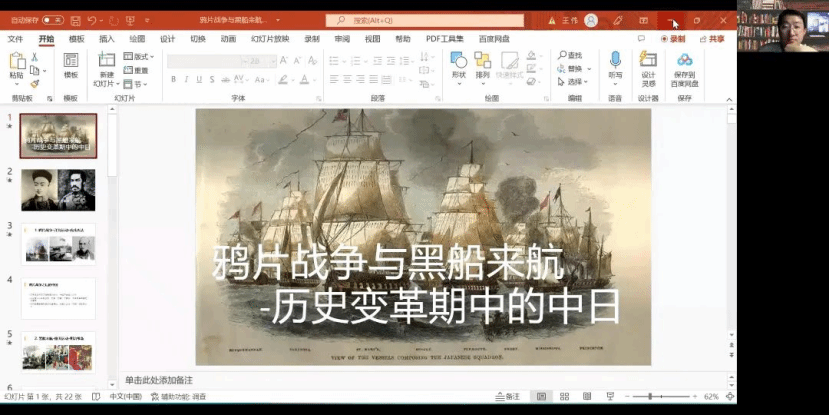Image resolution: width=830 pixels, height=415 pixels.
Task: Click the text highlight color swatch
Action: pyautogui.click(x=283, y=79)
